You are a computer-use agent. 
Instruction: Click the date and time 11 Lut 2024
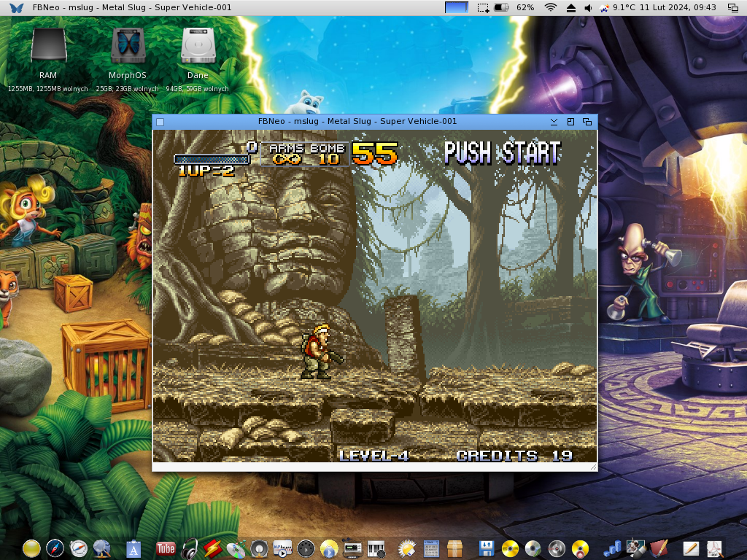[x=678, y=7]
